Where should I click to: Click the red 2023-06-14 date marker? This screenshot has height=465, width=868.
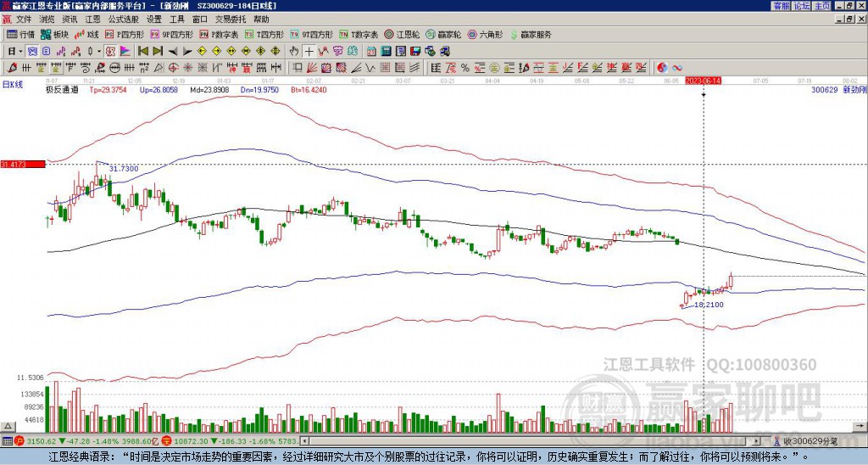tap(703, 81)
